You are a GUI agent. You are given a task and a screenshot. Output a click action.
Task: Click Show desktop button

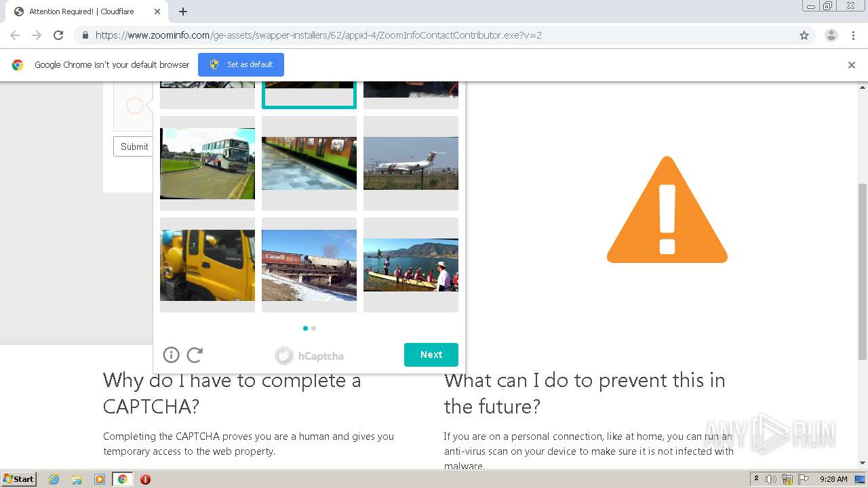[x=861, y=479]
